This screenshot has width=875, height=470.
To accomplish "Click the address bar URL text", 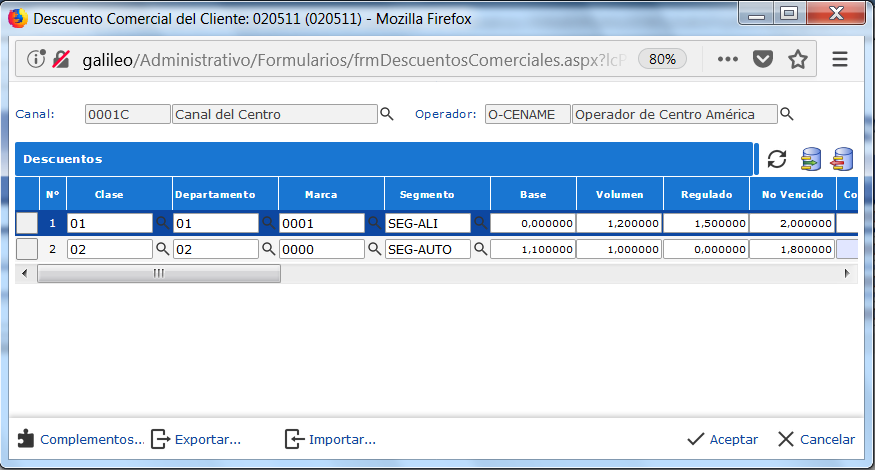I will pos(354,59).
